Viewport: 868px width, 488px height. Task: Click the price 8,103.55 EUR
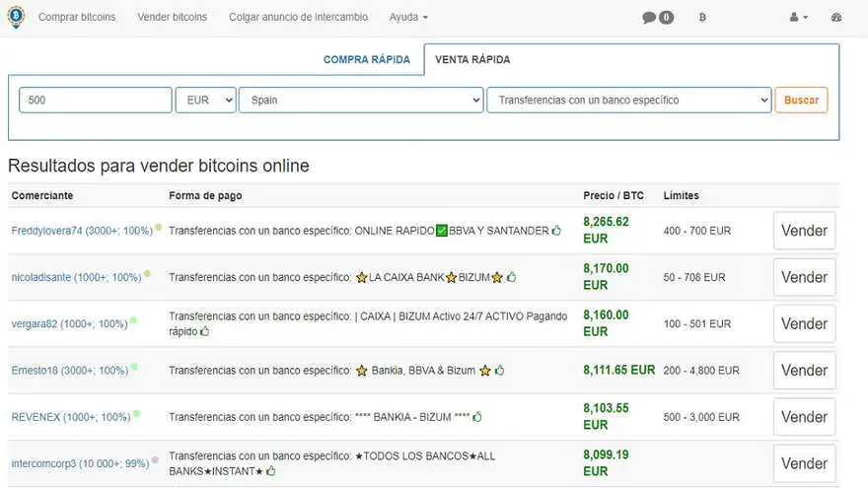pyautogui.click(x=606, y=416)
